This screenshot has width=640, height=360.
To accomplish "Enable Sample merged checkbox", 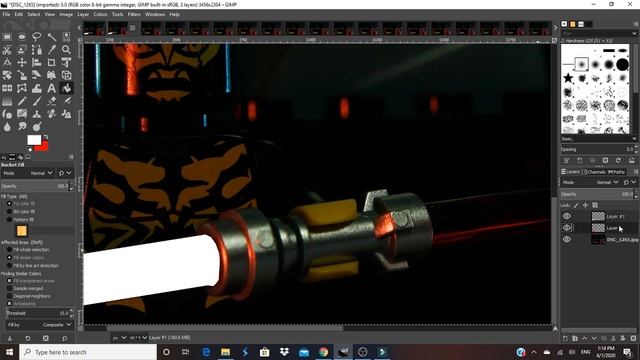I will pos(9,288).
